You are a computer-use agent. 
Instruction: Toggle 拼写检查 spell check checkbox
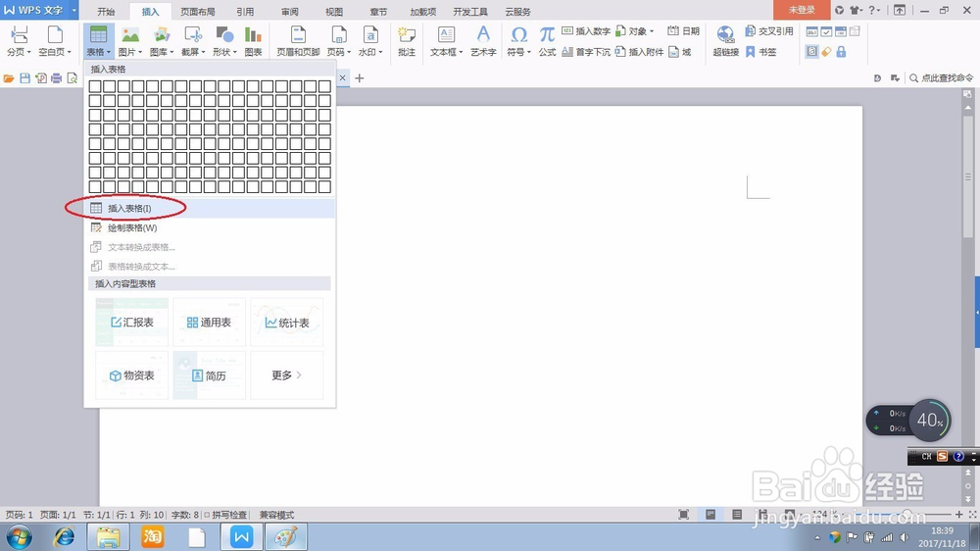(x=207, y=515)
